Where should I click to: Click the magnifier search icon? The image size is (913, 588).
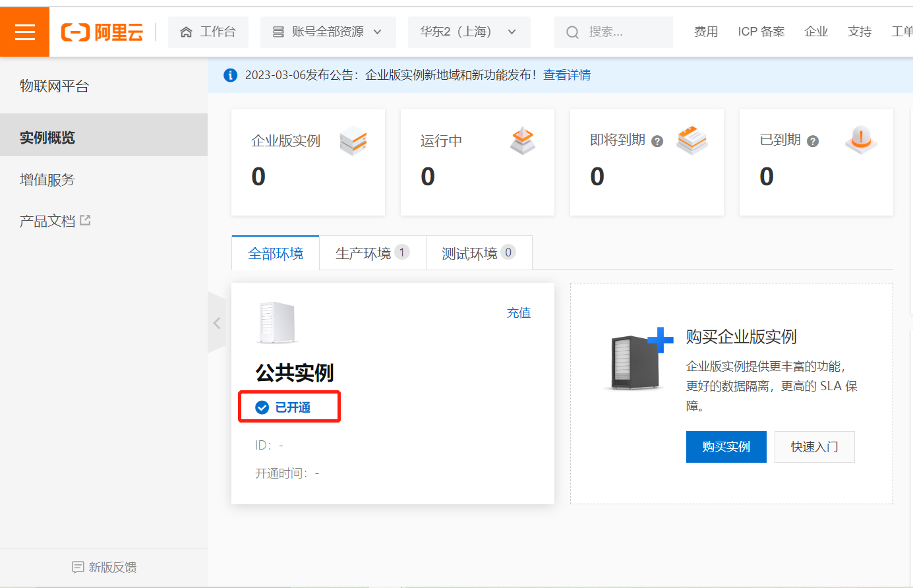pyautogui.click(x=572, y=32)
